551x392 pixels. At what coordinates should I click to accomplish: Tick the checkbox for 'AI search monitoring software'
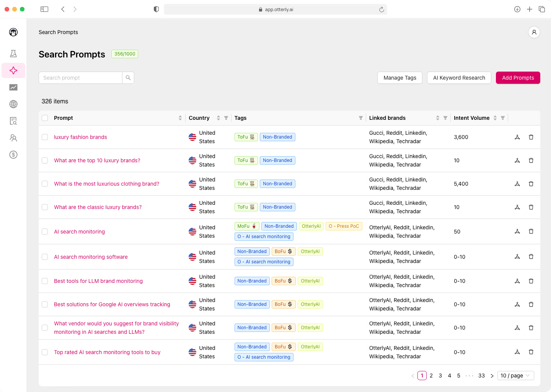[45, 257]
